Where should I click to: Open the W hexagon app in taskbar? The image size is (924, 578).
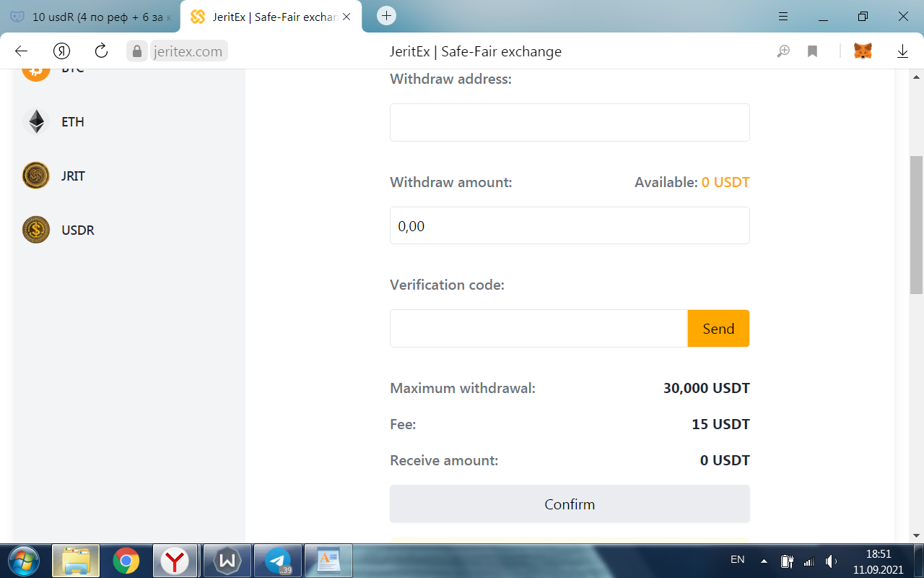[x=228, y=560]
